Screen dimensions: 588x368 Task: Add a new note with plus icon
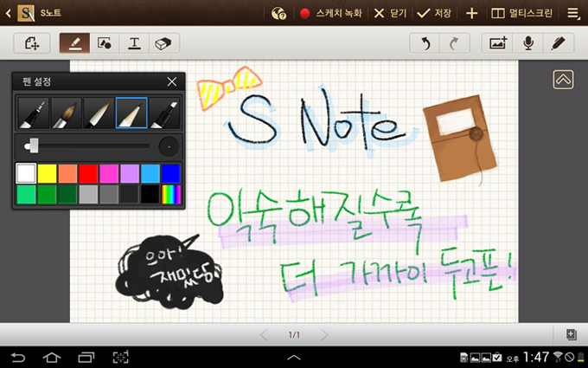pyautogui.click(x=471, y=14)
